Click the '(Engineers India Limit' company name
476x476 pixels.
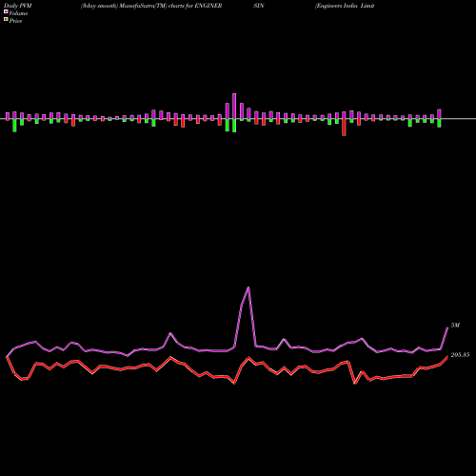345,6
